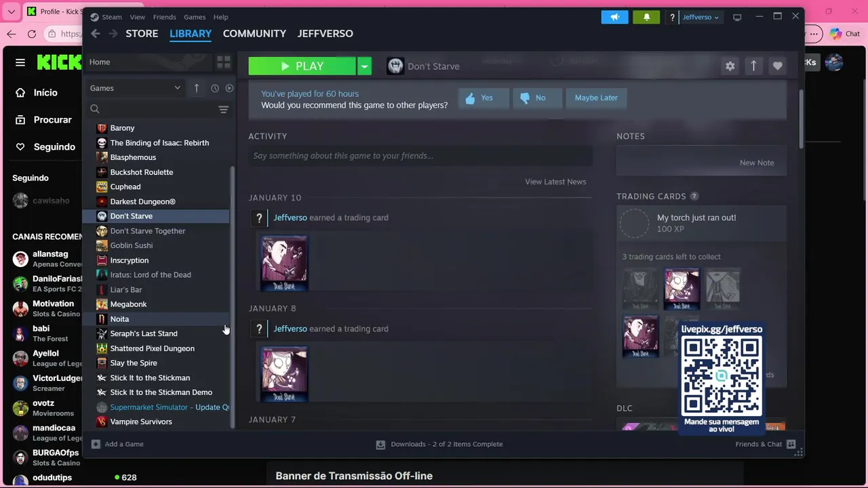Click the question mark help icon
This screenshot has width=868, height=488.
coord(672,17)
